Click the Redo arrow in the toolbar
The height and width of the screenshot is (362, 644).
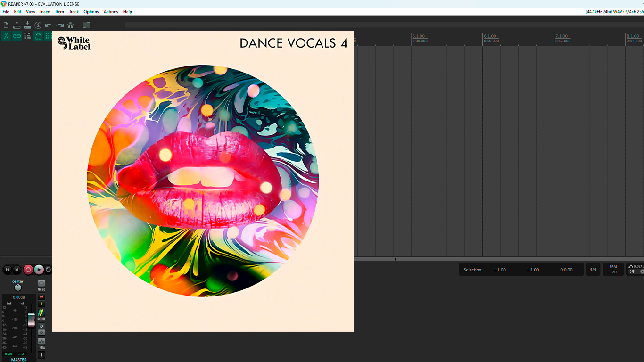click(x=60, y=25)
